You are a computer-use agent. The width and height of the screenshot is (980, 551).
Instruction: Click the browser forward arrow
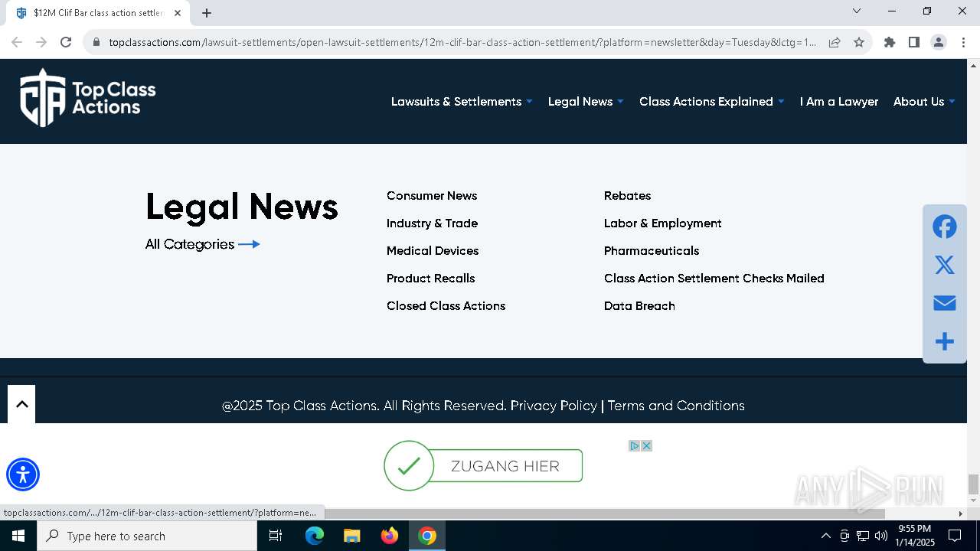pyautogui.click(x=41, y=42)
